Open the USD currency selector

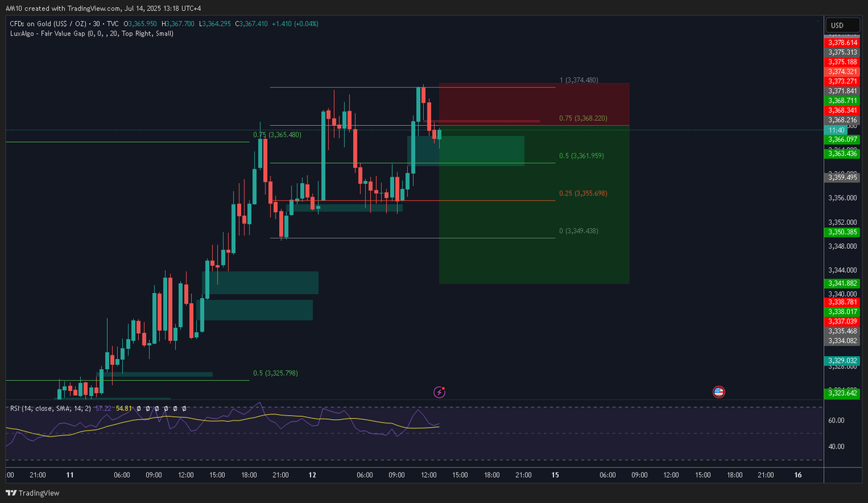(843, 25)
